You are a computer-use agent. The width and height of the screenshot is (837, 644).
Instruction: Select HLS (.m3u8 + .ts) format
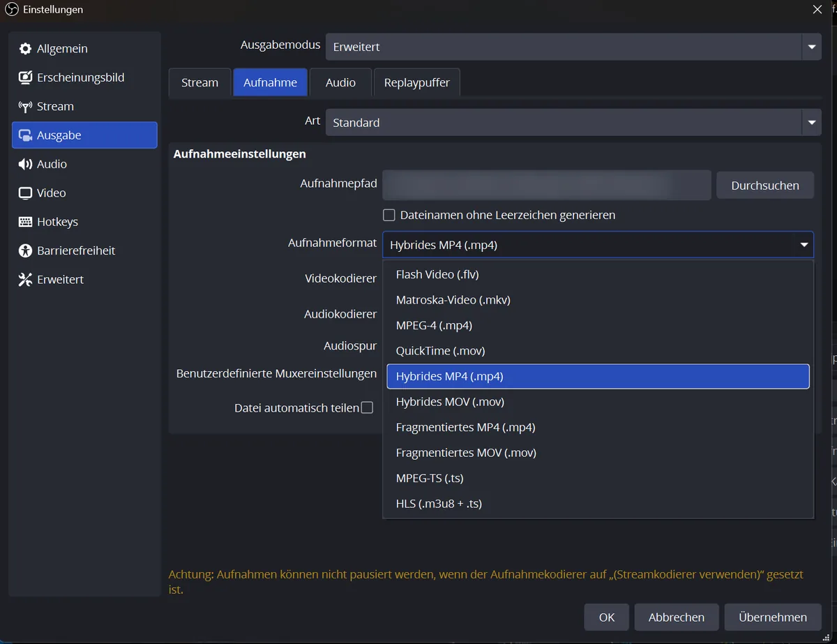(x=598, y=504)
